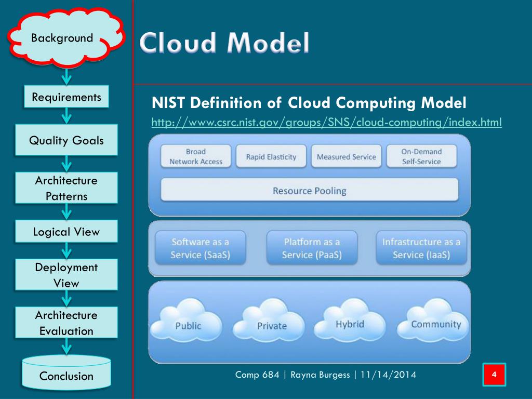The image size is (532, 399).
Task: Click the Broad Network Access box
Action: 196,156
